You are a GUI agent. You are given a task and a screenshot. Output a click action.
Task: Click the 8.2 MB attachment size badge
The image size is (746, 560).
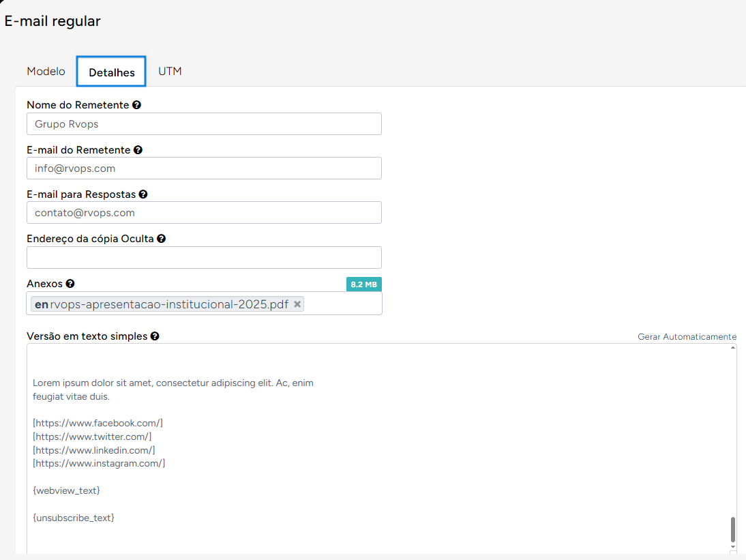click(x=363, y=284)
